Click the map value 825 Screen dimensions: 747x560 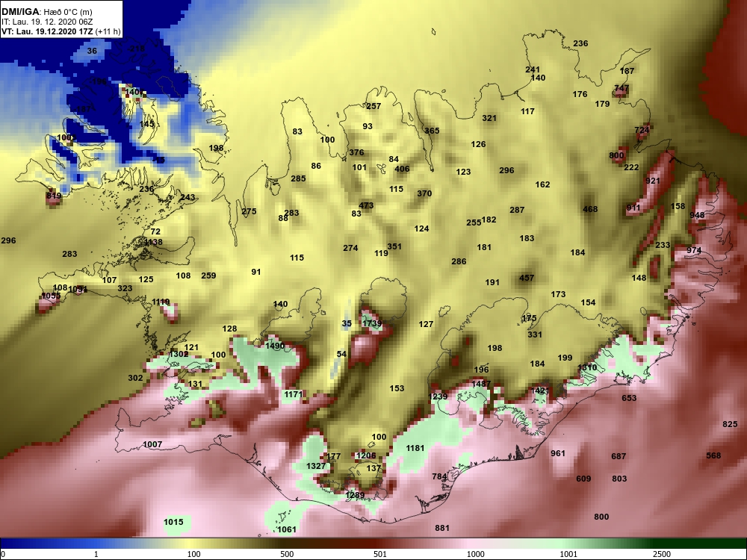tap(730, 424)
